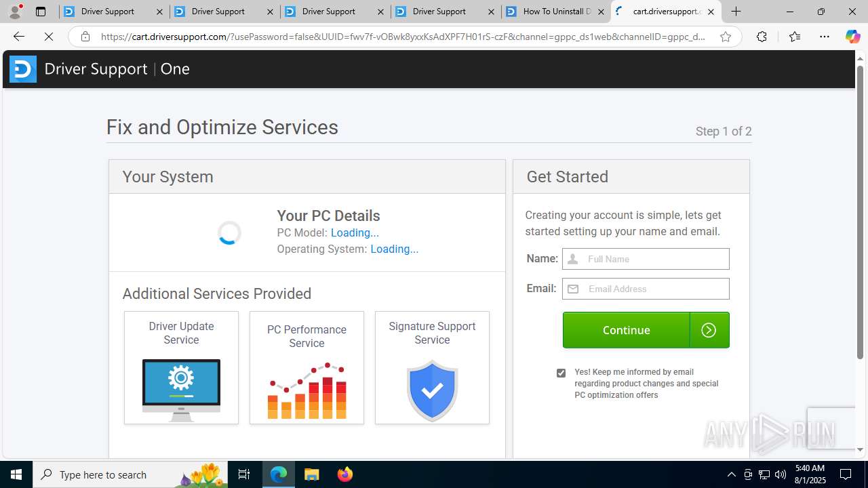Click the PC Model Loading link
868x488 pixels.
tap(355, 232)
